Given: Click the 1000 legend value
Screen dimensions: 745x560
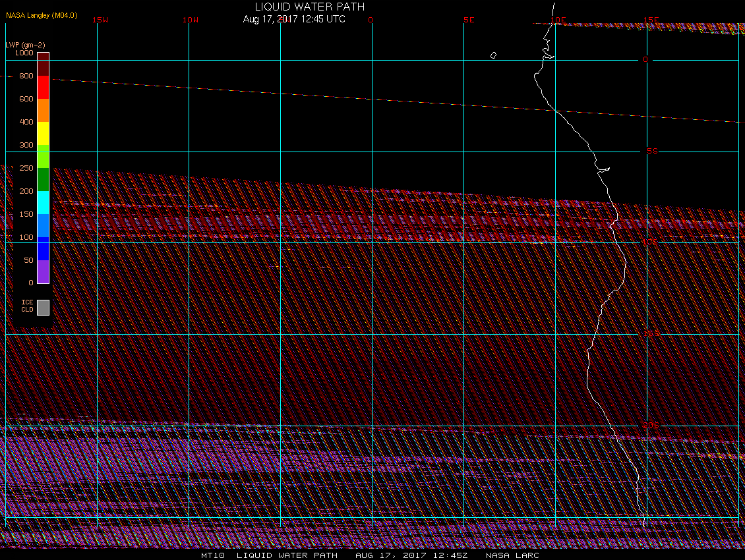Looking at the screenshot, I should (24, 53).
